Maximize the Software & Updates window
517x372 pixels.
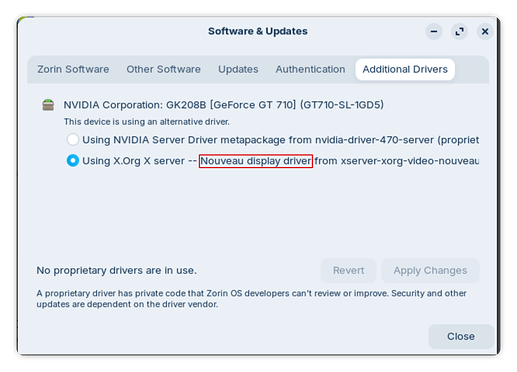[x=459, y=32]
